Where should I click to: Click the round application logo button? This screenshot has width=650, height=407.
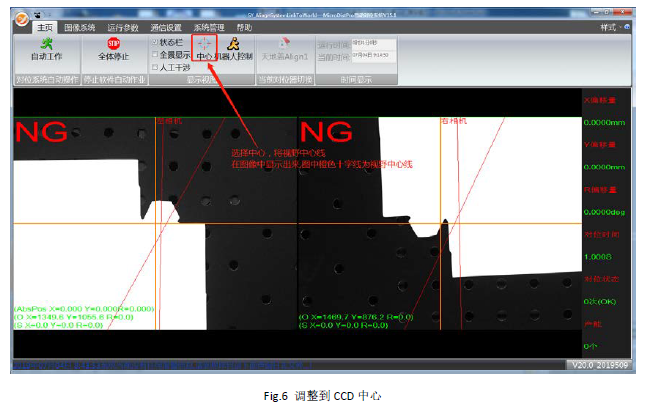[x=20, y=19]
